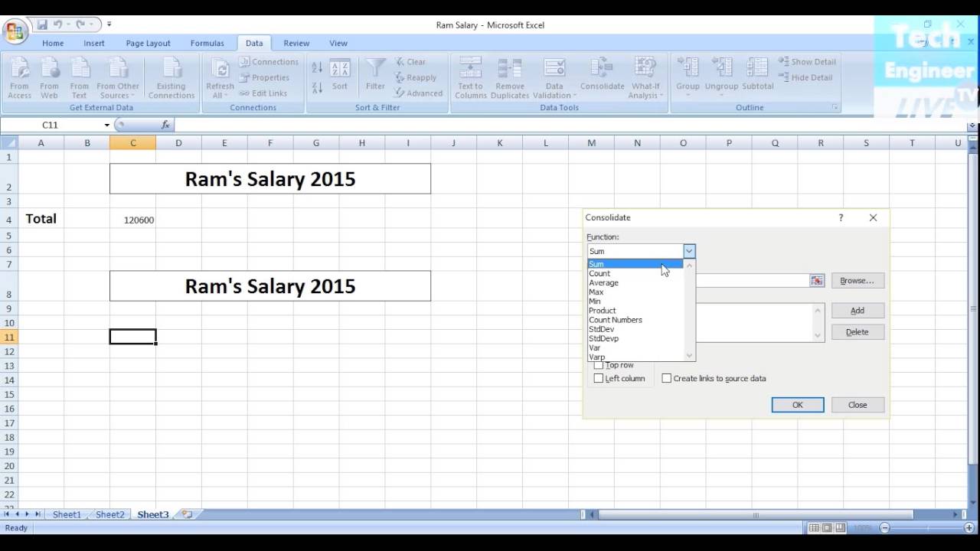The image size is (980, 551).
Task: Click Refresh All icon
Action: (x=220, y=78)
